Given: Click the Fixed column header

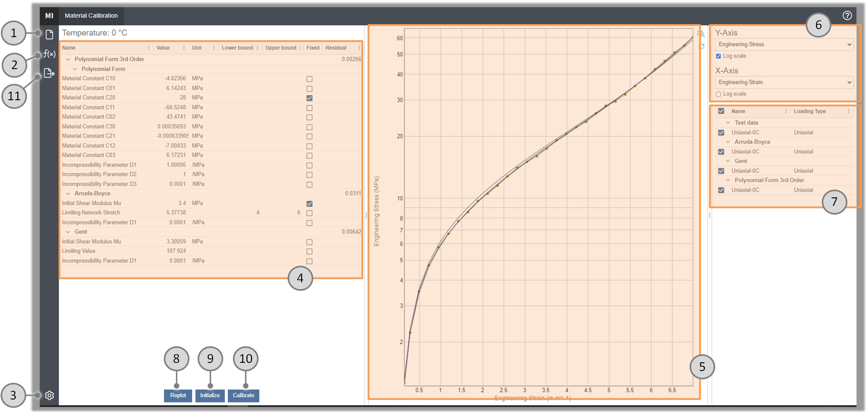Looking at the screenshot, I should click(x=313, y=48).
